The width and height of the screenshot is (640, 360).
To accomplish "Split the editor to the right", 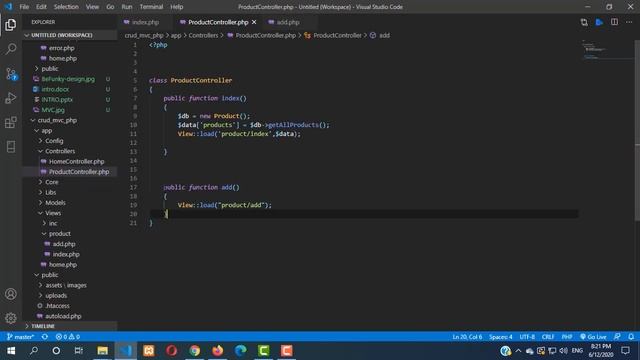I will pos(614,22).
